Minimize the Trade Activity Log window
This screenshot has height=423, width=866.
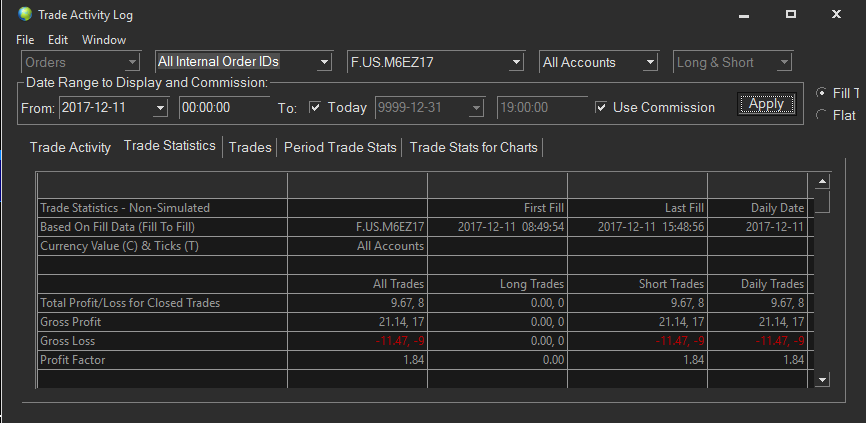744,16
